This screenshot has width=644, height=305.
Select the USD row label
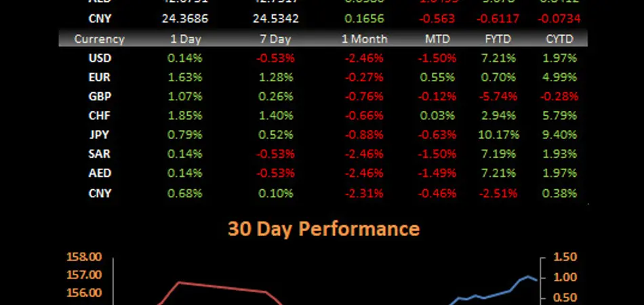point(100,58)
